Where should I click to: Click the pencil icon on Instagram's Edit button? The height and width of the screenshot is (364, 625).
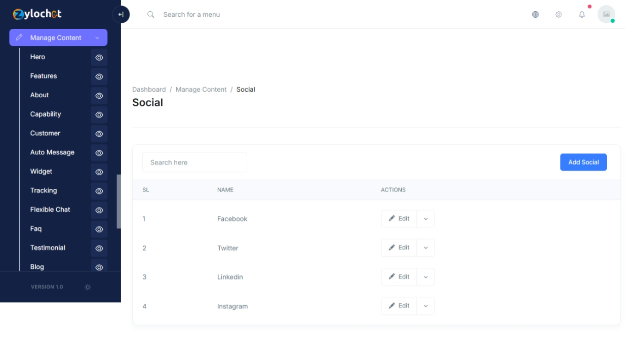(x=392, y=306)
